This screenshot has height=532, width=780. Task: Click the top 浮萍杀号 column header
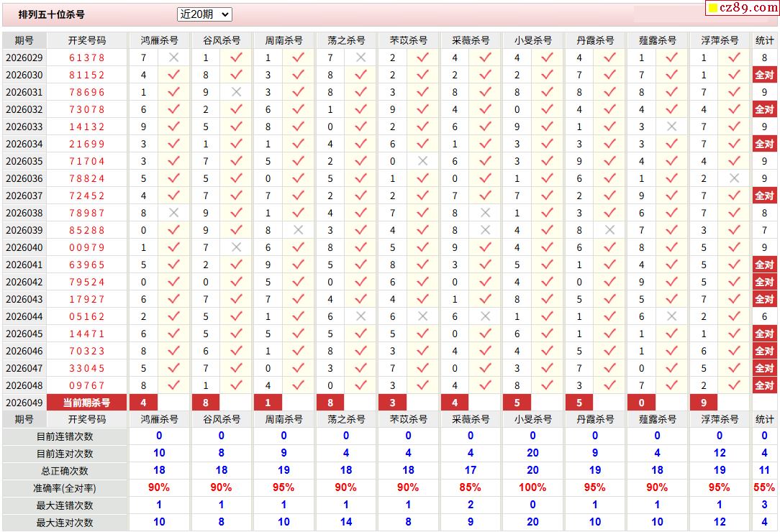point(720,40)
